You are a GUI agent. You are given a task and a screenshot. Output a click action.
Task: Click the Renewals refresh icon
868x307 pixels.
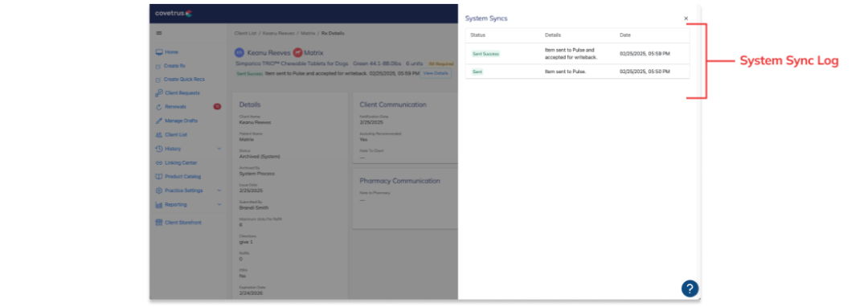pos(159,107)
